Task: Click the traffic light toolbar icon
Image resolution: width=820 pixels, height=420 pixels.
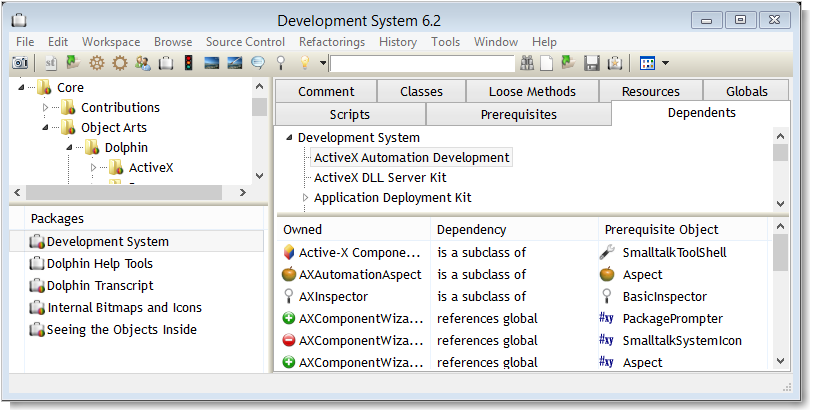Action: tap(189, 63)
